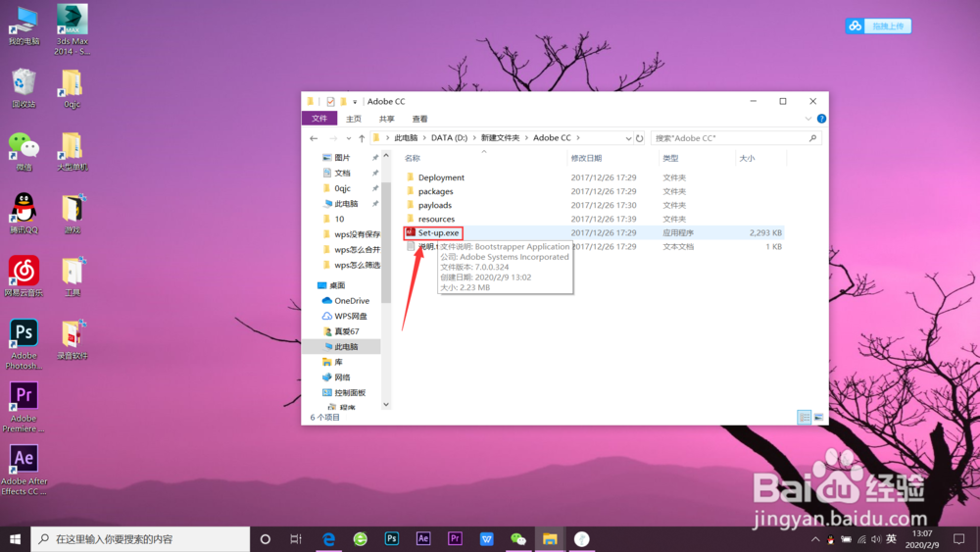This screenshot has width=980, height=552.
Task: Select the payloads folder
Action: [x=435, y=205]
